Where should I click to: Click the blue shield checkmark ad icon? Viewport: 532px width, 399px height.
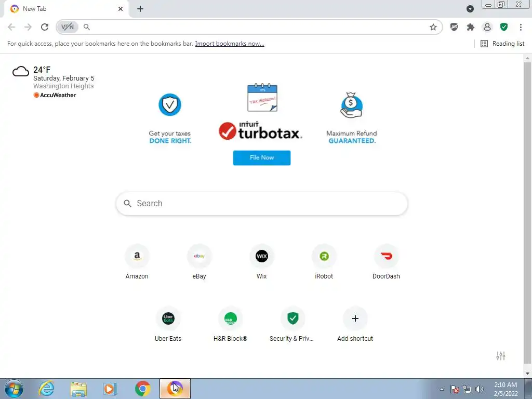pos(170,105)
